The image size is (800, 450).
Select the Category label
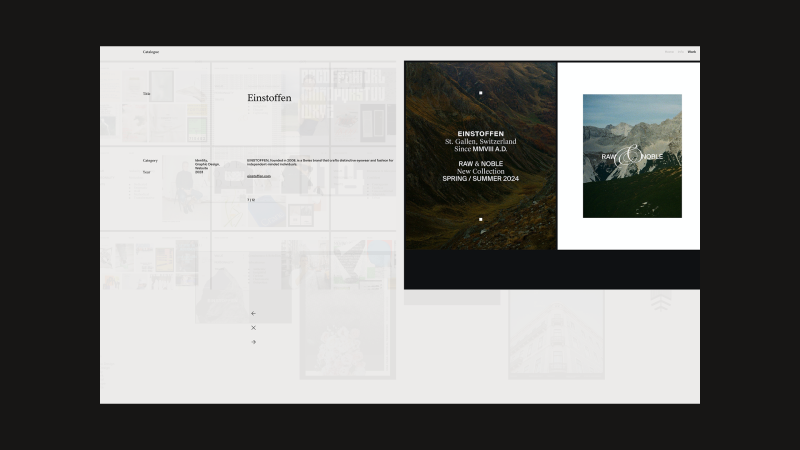tap(150, 160)
